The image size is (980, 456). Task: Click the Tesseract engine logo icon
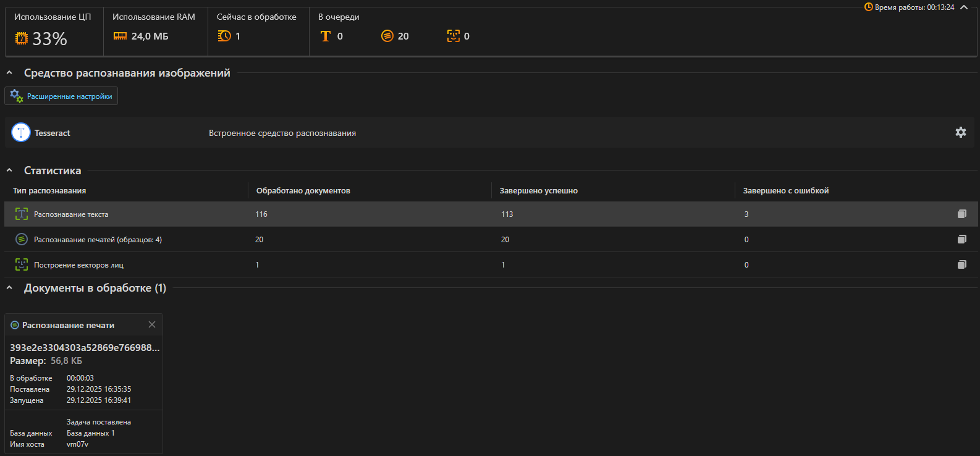click(21, 132)
